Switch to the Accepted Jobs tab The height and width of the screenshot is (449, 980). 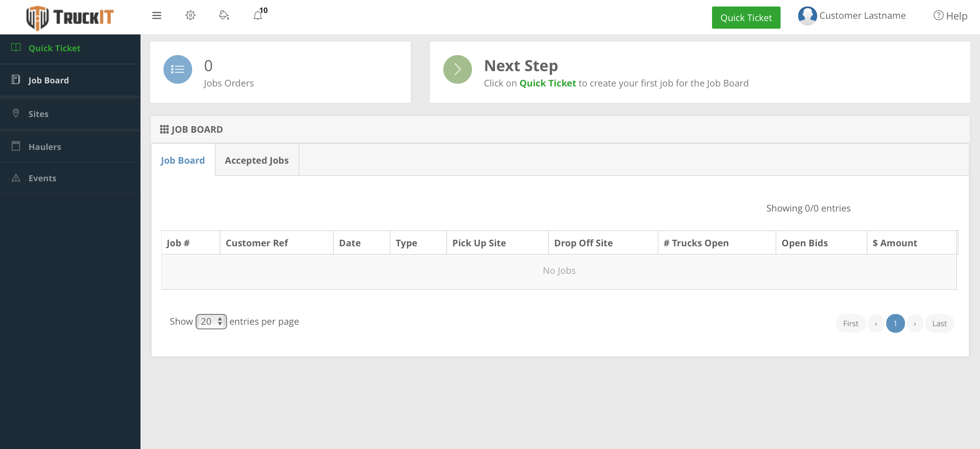pyautogui.click(x=256, y=160)
